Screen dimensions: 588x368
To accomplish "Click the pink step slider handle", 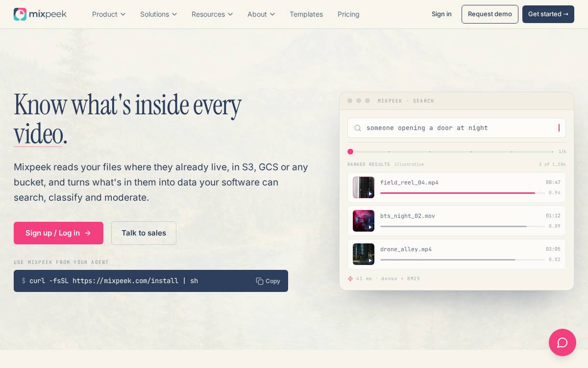I will pyautogui.click(x=350, y=152).
